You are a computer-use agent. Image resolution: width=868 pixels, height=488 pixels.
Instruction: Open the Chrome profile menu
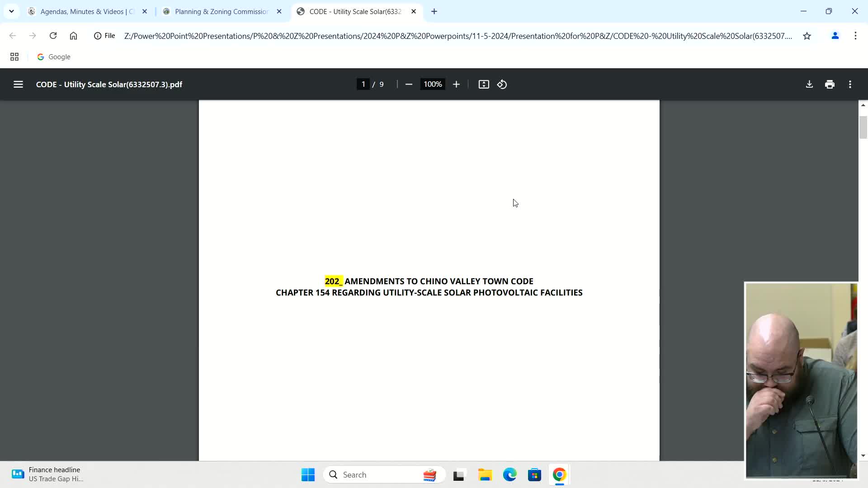(835, 36)
